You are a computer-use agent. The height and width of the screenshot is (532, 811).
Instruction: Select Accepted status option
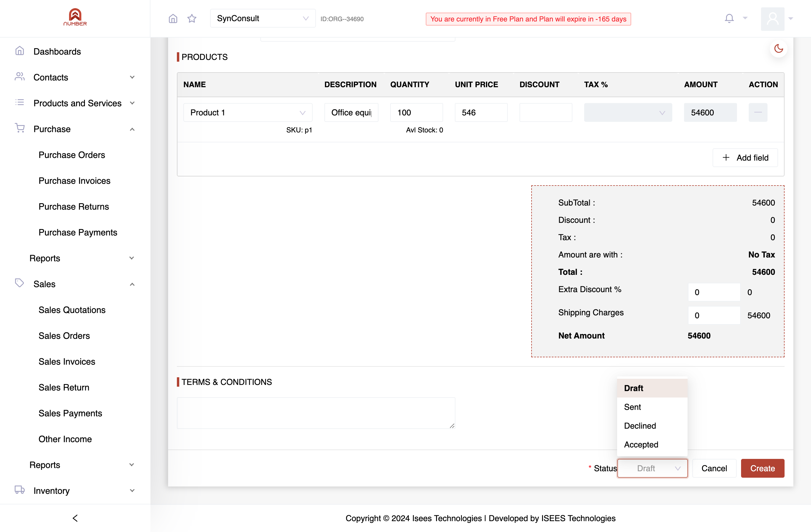pos(652,445)
